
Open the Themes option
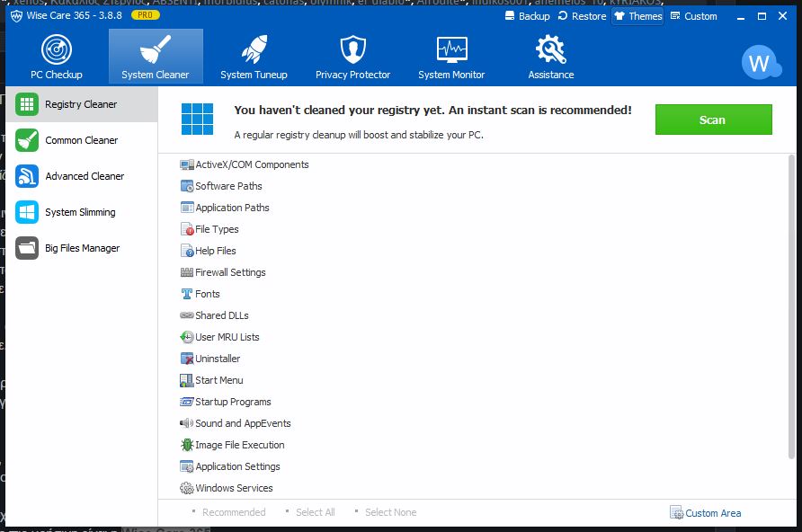pyautogui.click(x=638, y=16)
